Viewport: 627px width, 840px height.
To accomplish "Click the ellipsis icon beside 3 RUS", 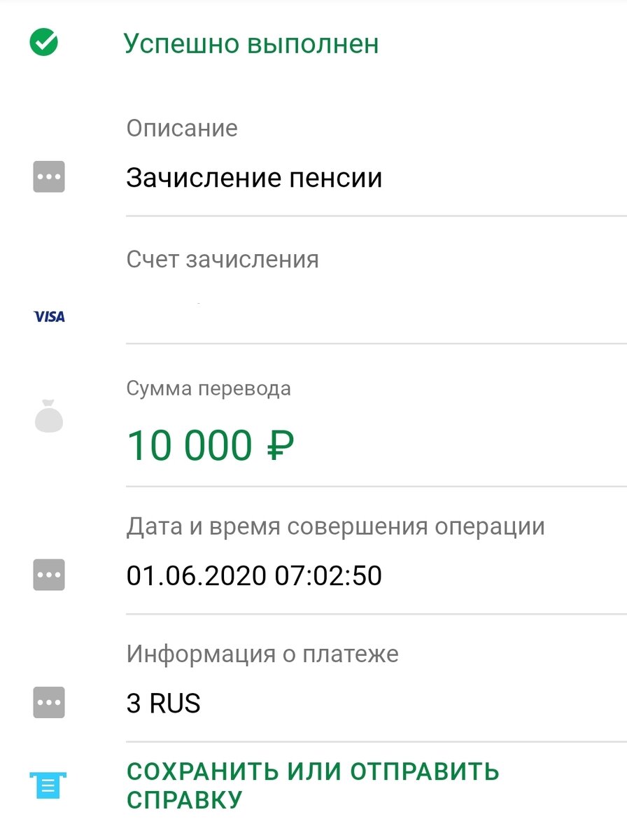I will [x=49, y=702].
